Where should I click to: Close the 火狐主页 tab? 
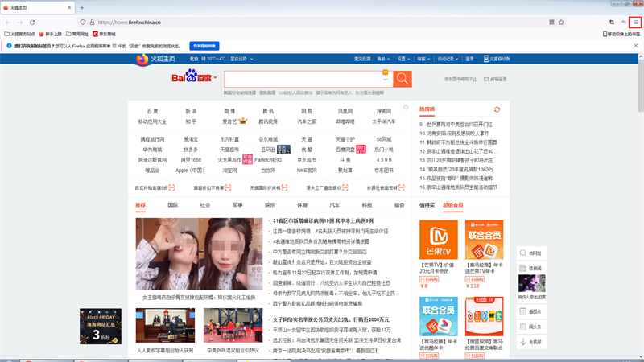[x=69, y=7]
